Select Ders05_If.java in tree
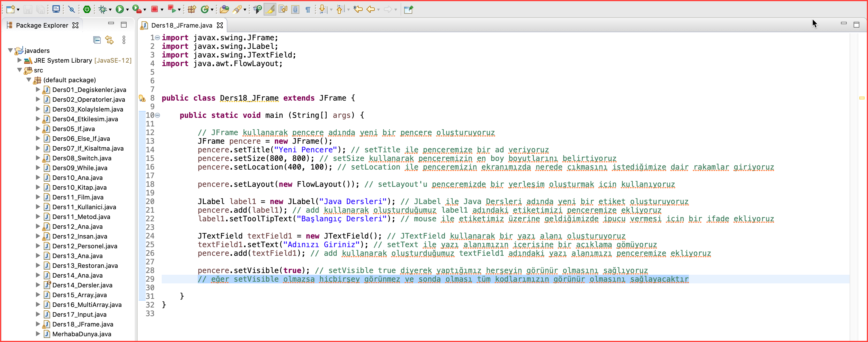This screenshot has width=868, height=342. pos(73,128)
